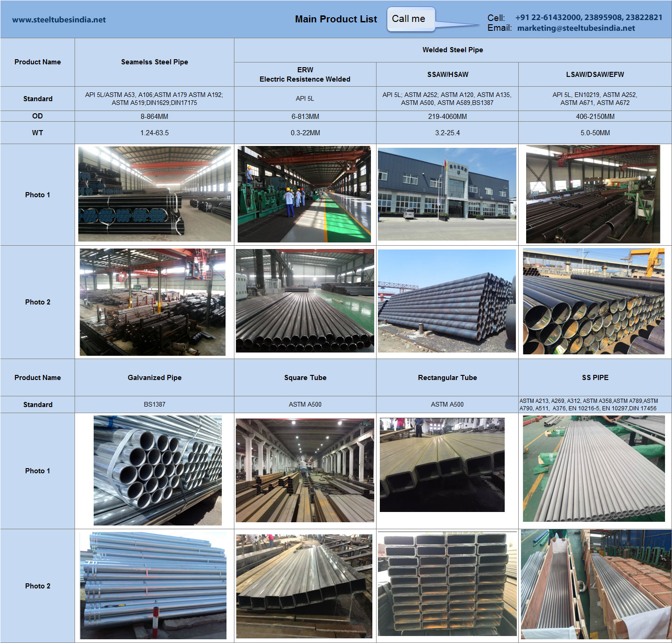Select the Square Tube header cell

pyautogui.click(x=305, y=378)
